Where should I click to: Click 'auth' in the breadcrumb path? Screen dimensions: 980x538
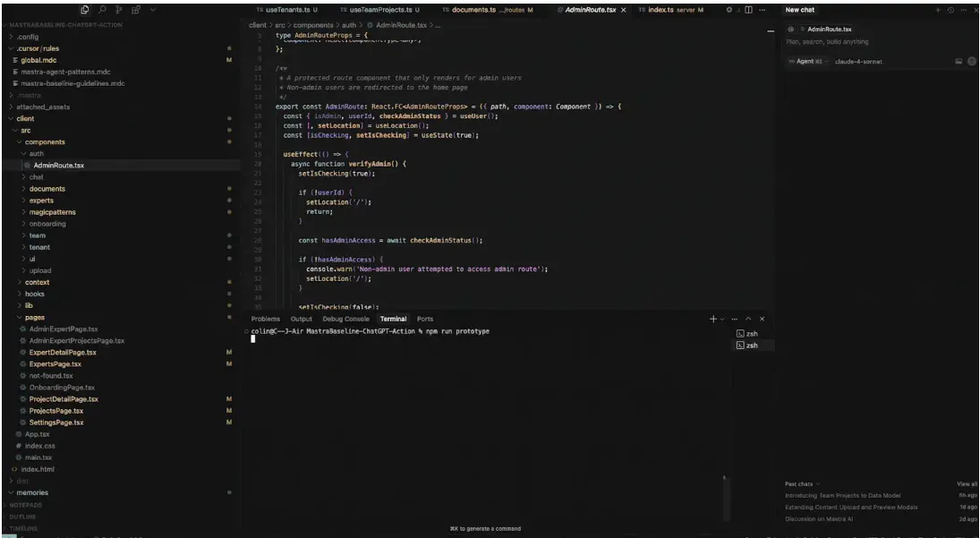tap(349, 26)
